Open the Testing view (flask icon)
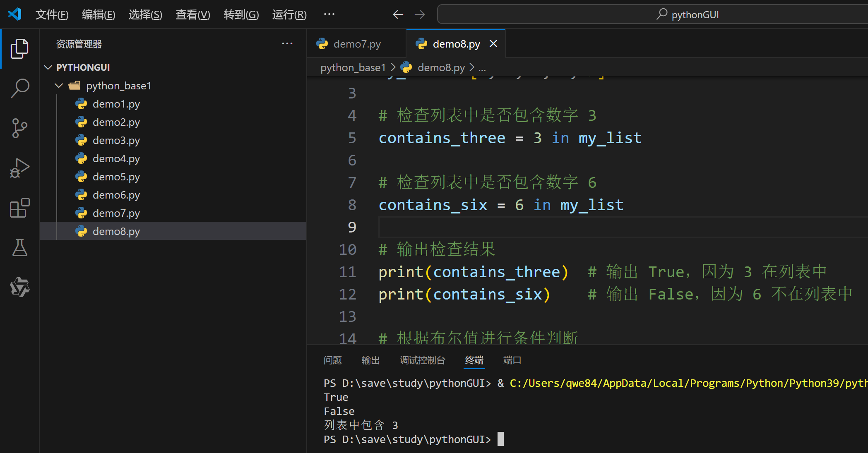868x453 pixels. click(19, 248)
